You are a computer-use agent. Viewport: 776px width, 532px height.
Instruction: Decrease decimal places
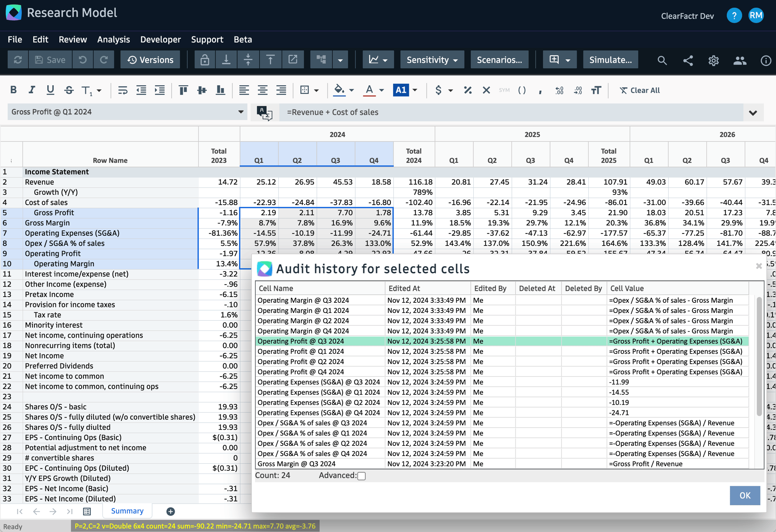click(x=578, y=90)
